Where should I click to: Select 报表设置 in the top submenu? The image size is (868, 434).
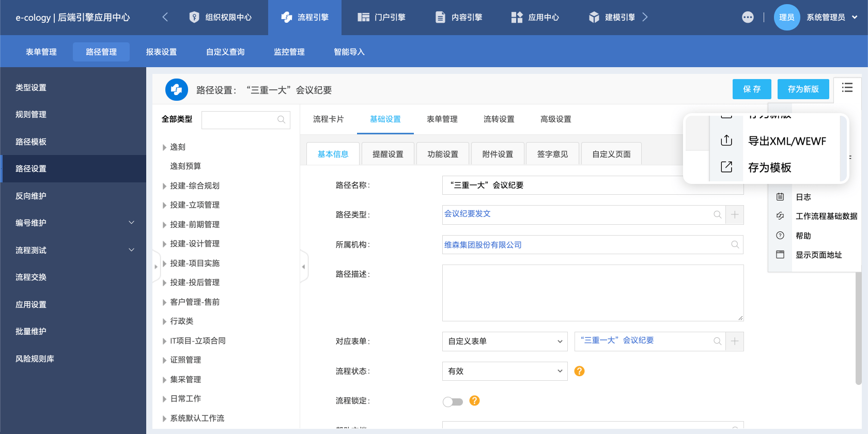coord(161,52)
